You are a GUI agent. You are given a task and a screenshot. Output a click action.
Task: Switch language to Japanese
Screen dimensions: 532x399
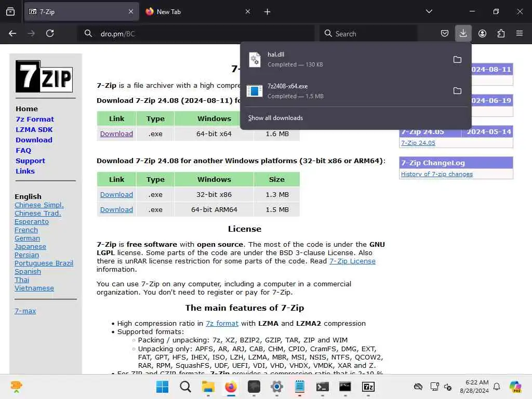[30, 246]
